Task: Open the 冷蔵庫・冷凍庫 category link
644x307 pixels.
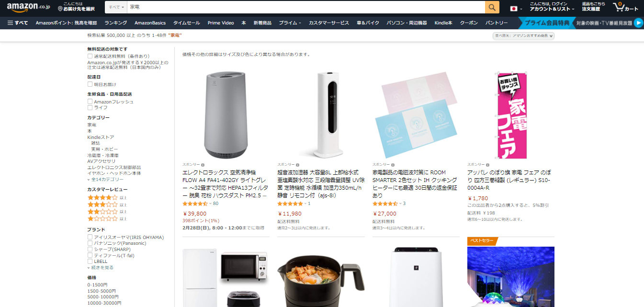Action: point(103,155)
